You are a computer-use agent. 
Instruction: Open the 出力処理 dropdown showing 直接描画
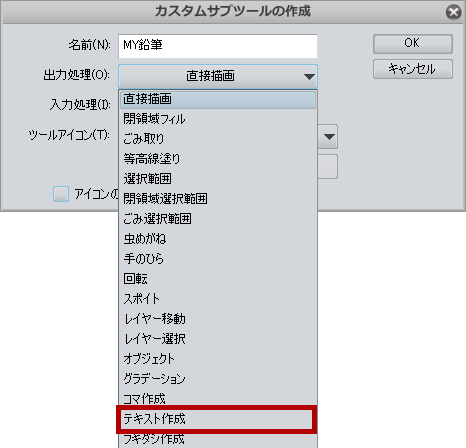tap(218, 76)
